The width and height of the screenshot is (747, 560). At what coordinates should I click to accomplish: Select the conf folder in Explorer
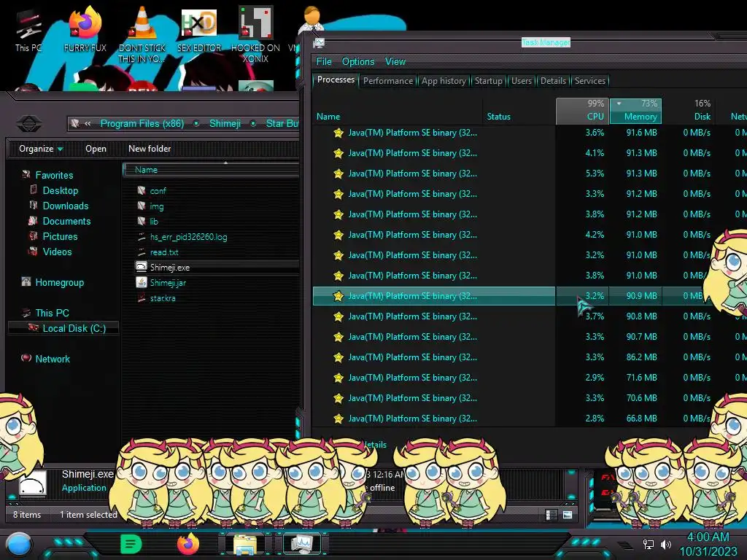pos(158,191)
